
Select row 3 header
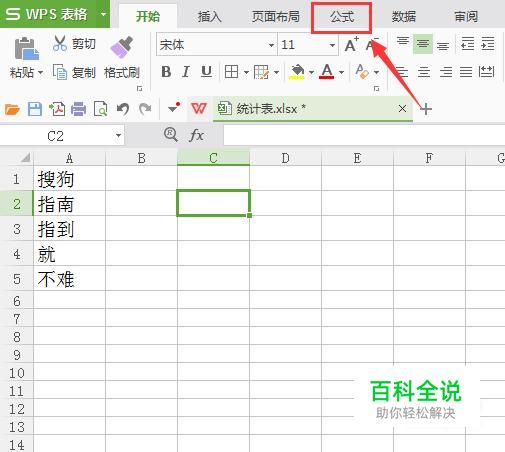[x=16, y=229]
